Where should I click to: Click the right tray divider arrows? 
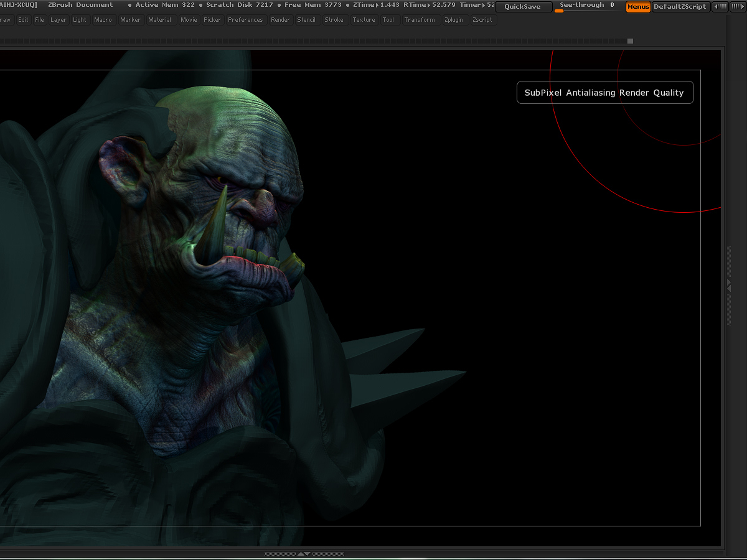(729, 284)
